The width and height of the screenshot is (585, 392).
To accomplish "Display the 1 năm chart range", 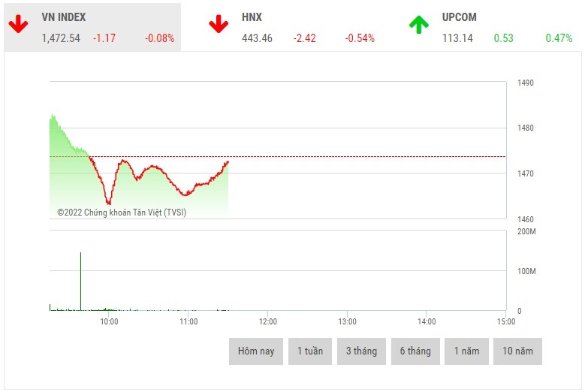I will coord(466,351).
